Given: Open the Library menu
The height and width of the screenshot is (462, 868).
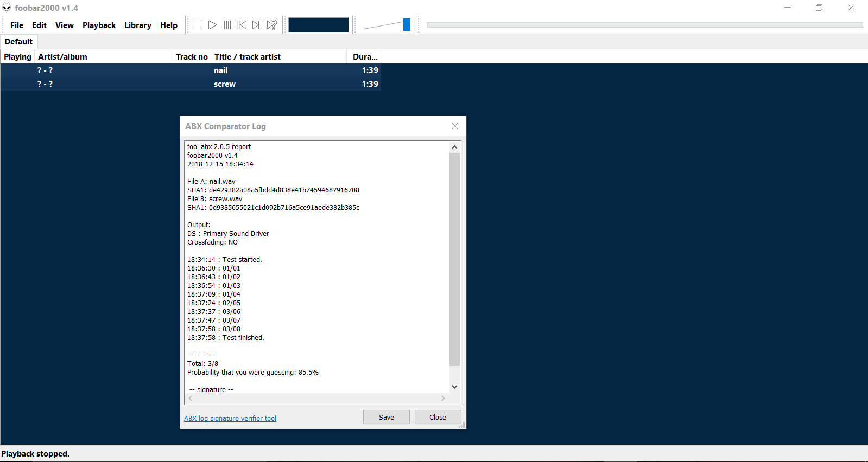Looking at the screenshot, I should point(138,25).
